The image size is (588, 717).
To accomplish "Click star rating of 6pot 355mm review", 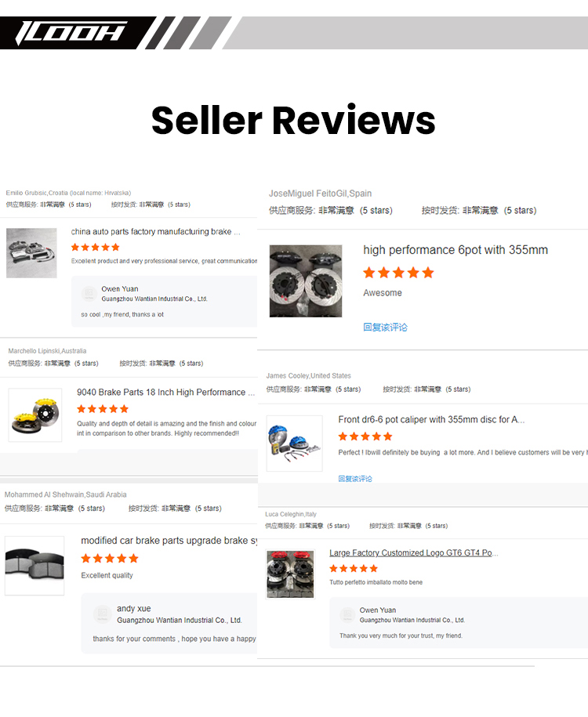I will coord(398,273).
